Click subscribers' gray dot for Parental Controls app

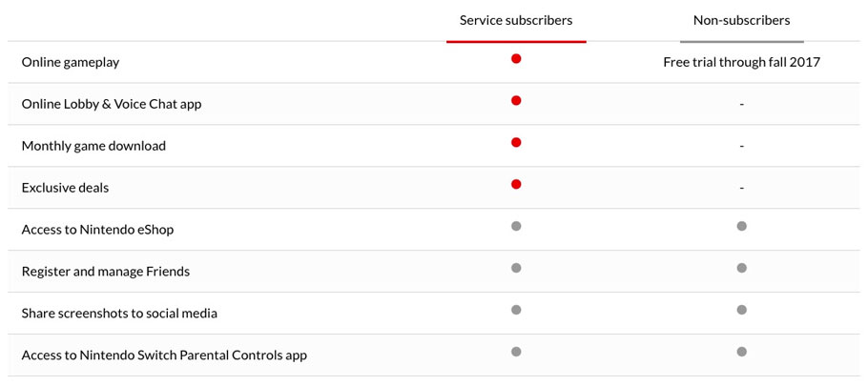pyautogui.click(x=516, y=352)
